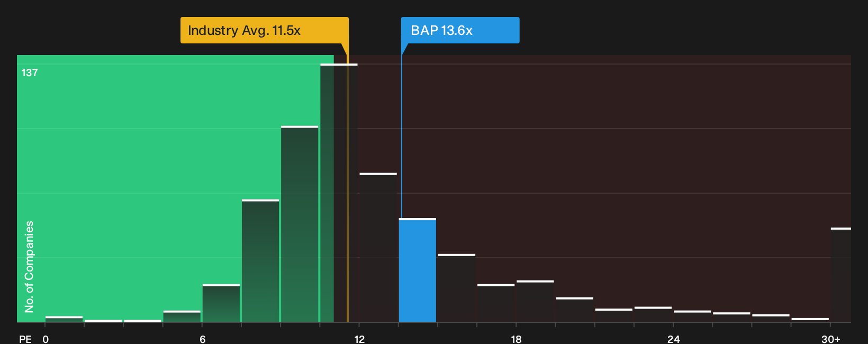This screenshot has height=344, width=868.
Task: Click the '24' tick label on PE axis
Action: coord(674,339)
